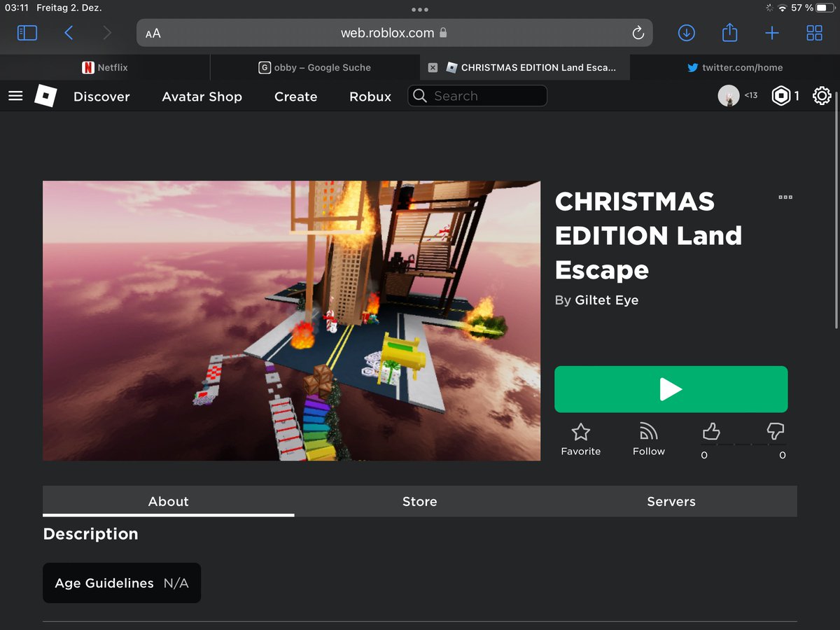Click the "<13" age label
Screen dimensions: 840x630
(751, 95)
